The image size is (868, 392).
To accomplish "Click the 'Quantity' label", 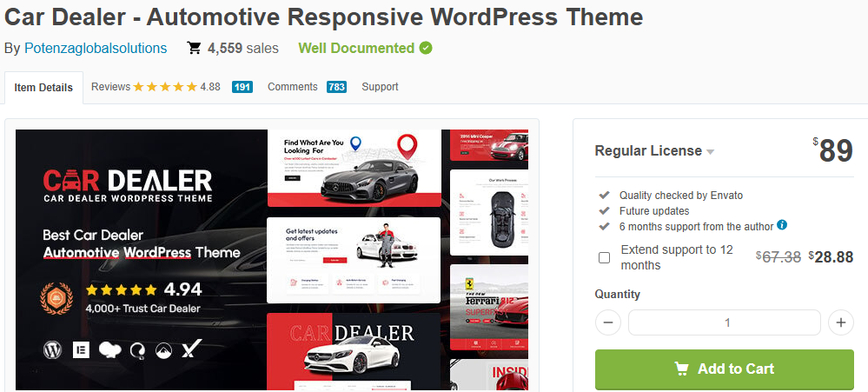I will pyautogui.click(x=617, y=294).
